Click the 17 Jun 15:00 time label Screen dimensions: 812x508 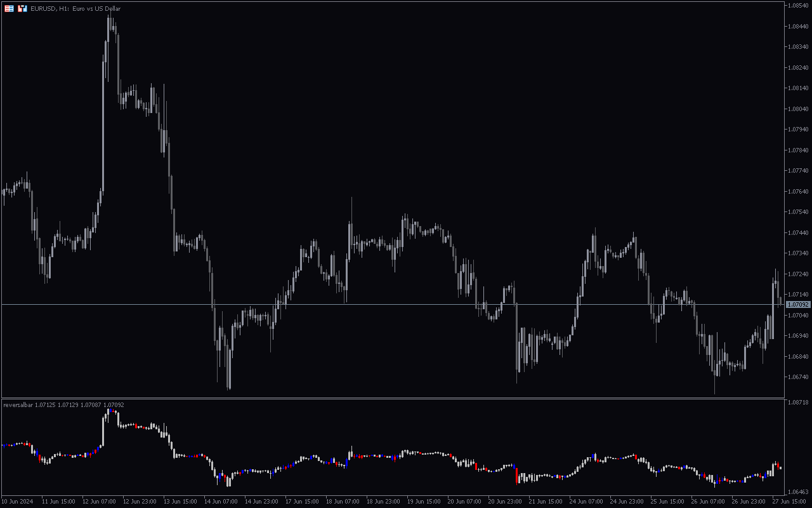[302, 502]
